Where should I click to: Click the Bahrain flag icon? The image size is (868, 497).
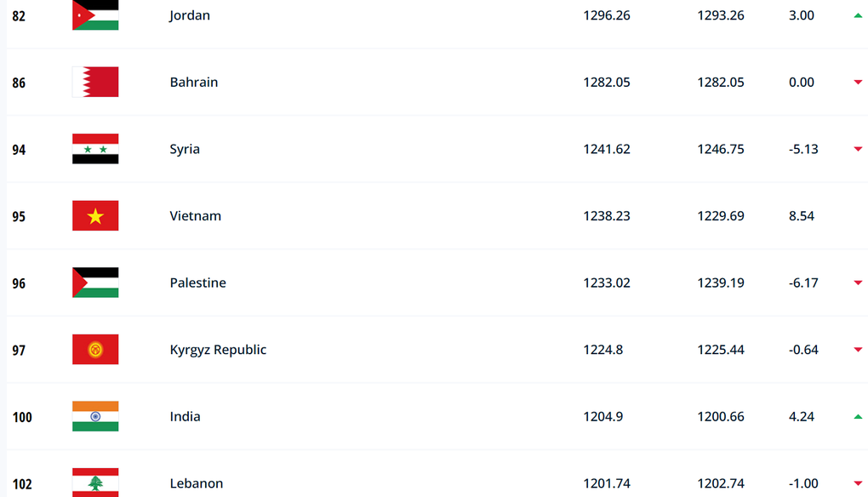click(95, 82)
